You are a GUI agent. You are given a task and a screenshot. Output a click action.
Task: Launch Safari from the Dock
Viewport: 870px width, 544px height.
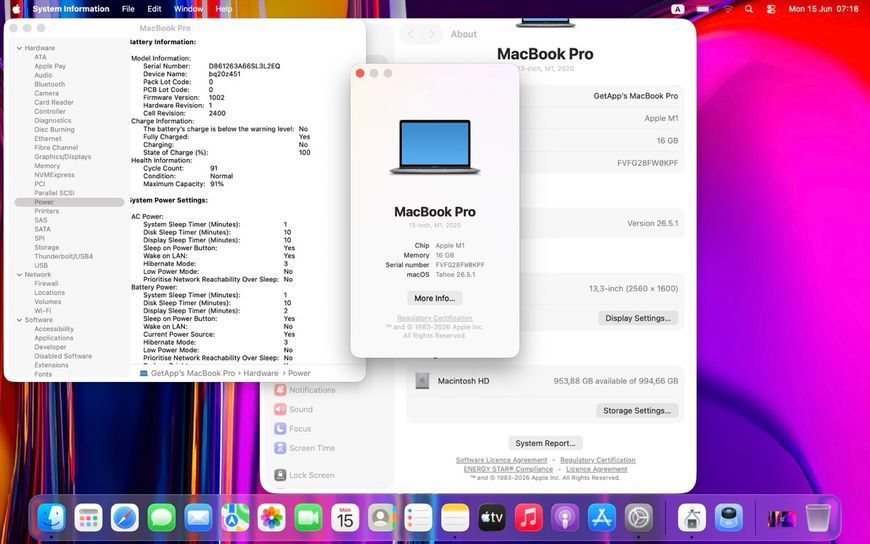click(125, 517)
